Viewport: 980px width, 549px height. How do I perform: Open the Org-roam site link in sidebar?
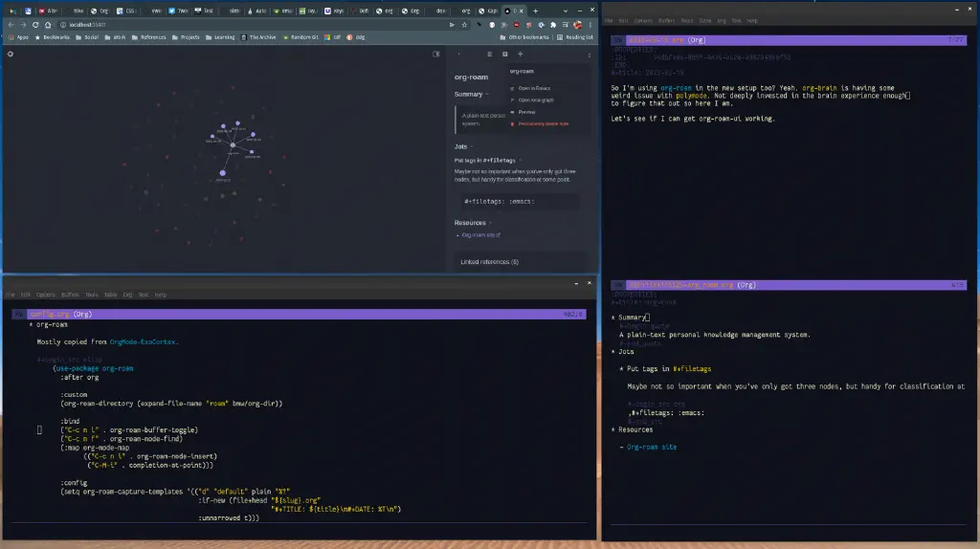point(480,235)
